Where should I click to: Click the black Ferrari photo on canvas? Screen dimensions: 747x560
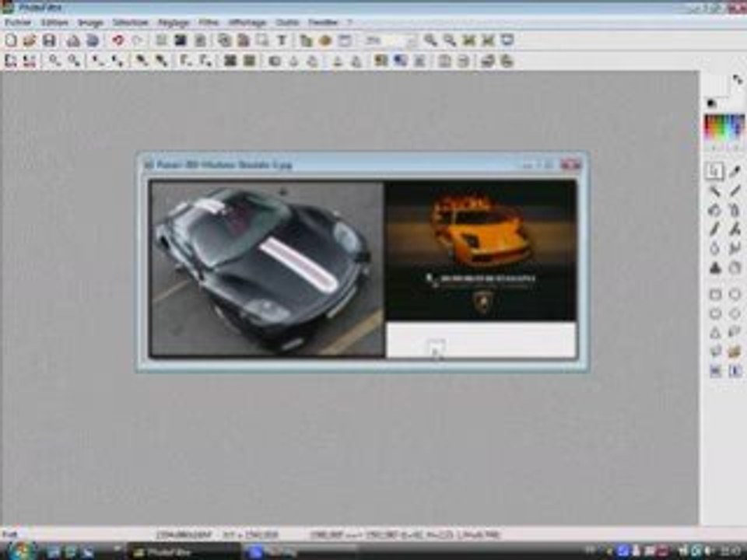(267, 268)
